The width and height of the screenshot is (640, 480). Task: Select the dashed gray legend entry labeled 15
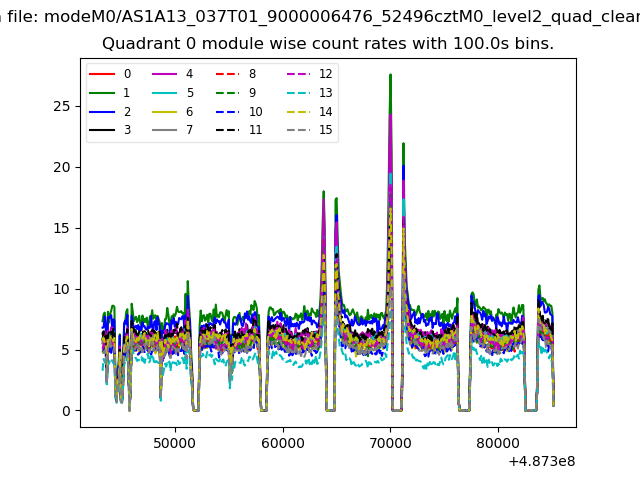(x=298, y=131)
